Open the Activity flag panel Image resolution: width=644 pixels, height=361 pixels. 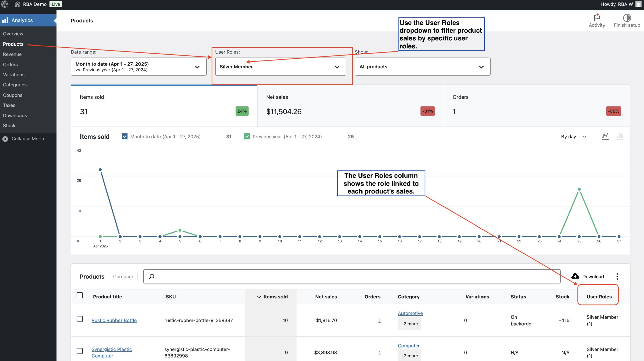[x=597, y=18]
